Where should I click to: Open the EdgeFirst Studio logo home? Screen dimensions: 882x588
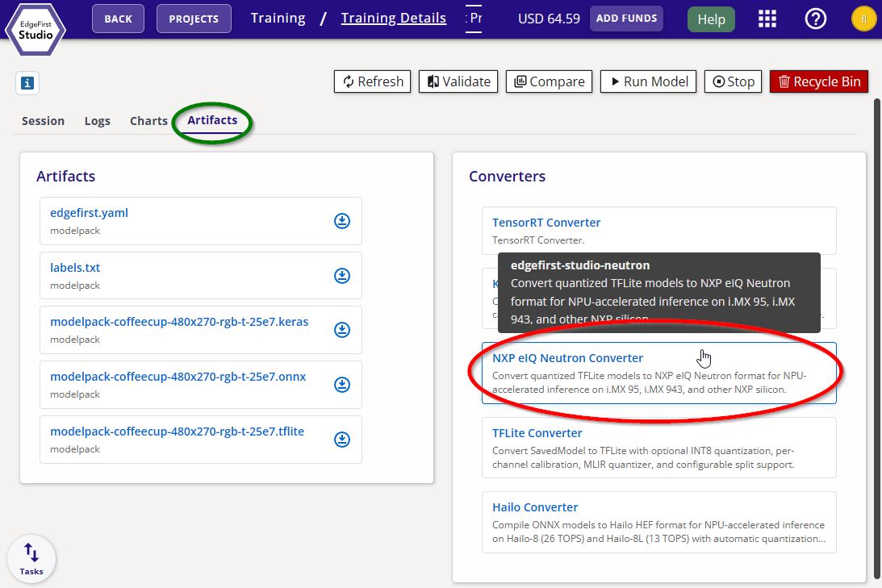pyautogui.click(x=36, y=29)
